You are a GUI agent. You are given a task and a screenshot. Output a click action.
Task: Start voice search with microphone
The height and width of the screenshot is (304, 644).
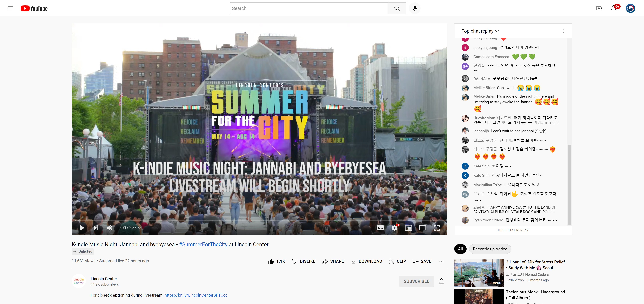coord(415,8)
